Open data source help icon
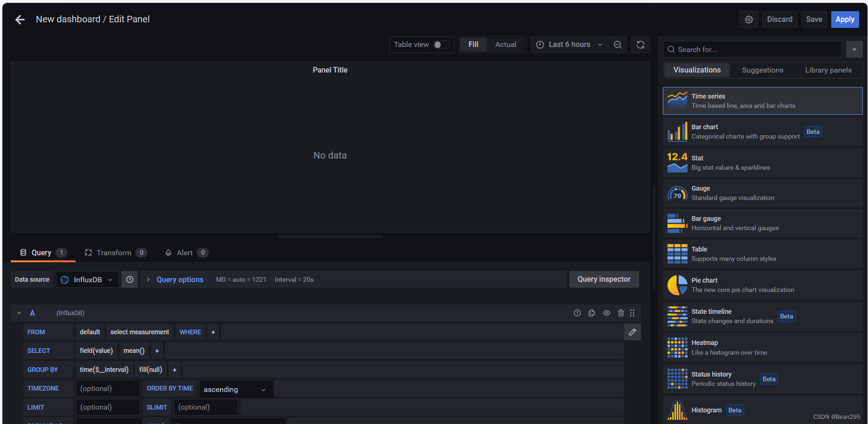The image size is (868, 424). click(x=130, y=279)
